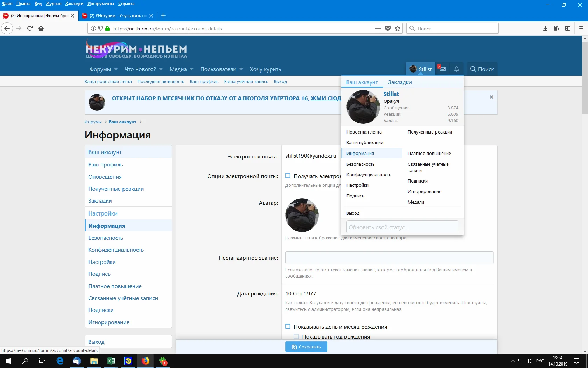Toggle 'Показывать год рождения' checkbox
Screen dimensions: 588x368
pos(296,336)
